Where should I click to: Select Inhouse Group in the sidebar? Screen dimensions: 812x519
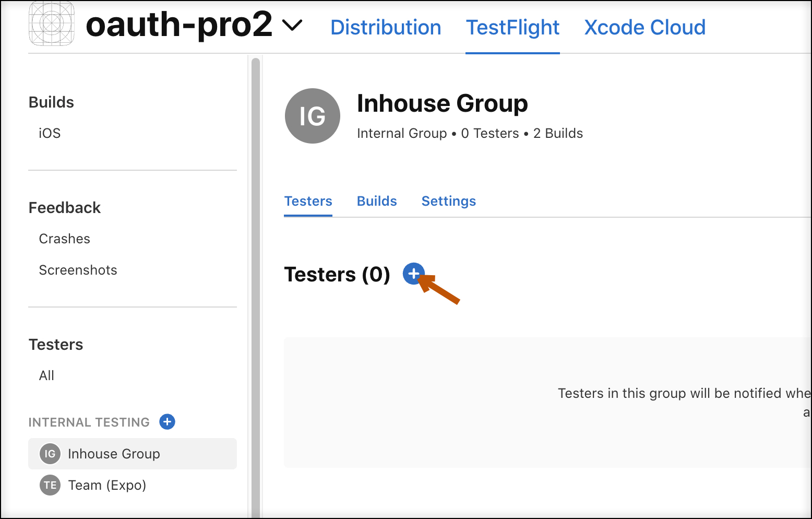tap(114, 454)
